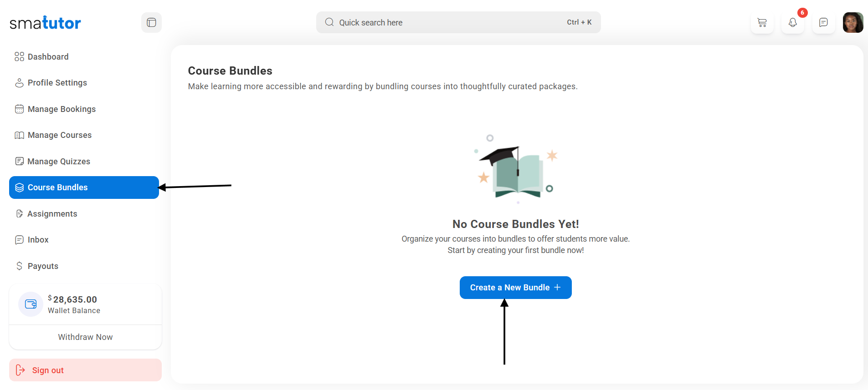Open Inbox from the sidebar
Image resolution: width=868 pixels, height=390 pixels.
[x=38, y=240]
